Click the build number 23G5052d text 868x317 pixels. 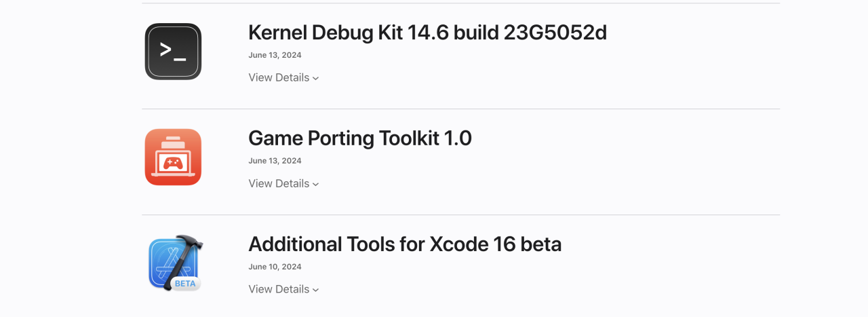coord(555,32)
